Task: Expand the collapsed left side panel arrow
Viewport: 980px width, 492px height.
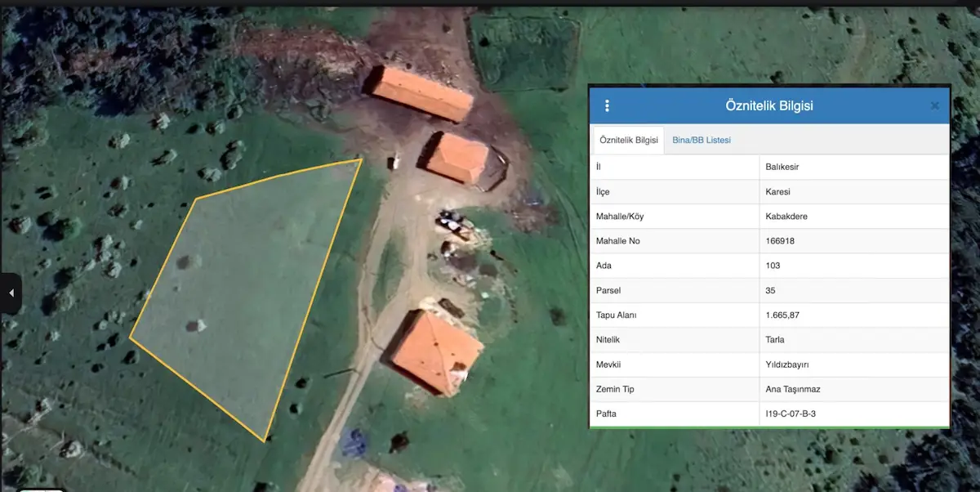Action: pos(11,293)
